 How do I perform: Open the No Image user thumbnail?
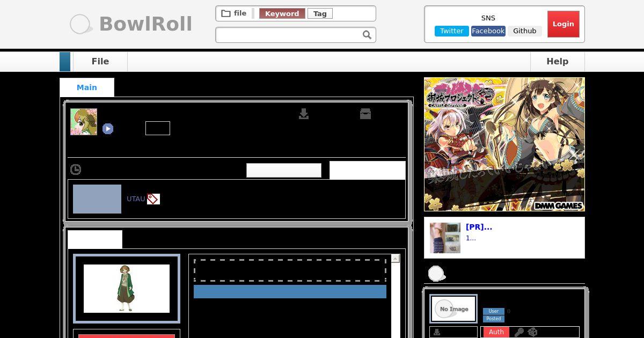point(453,309)
